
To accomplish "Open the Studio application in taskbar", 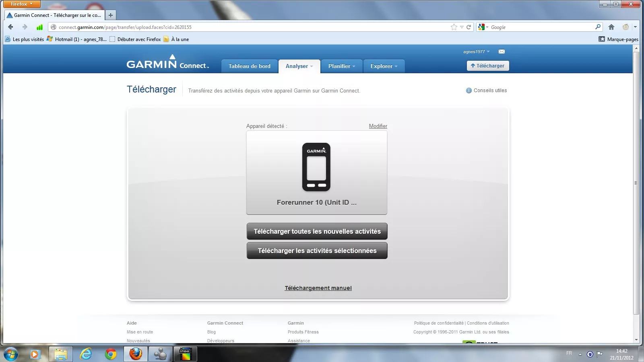I will (185, 354).
